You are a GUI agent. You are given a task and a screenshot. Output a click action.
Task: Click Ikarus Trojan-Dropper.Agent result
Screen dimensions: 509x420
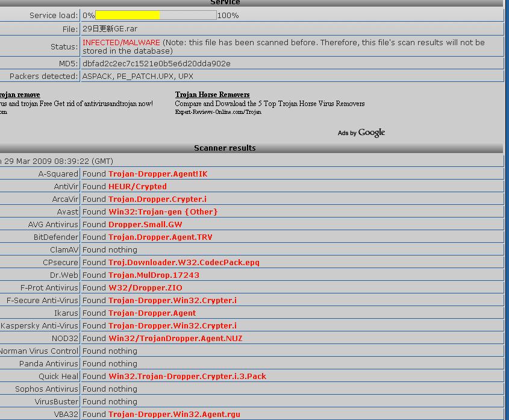(152, 313)
